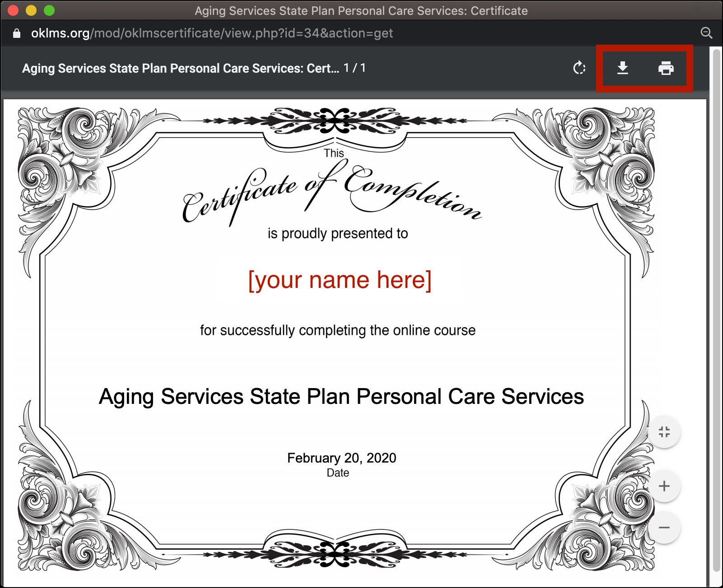The image size is (723, 588).
Task: Click the February 20, 2020 date text
Action: pyautogui.click(x=341, y=458)
